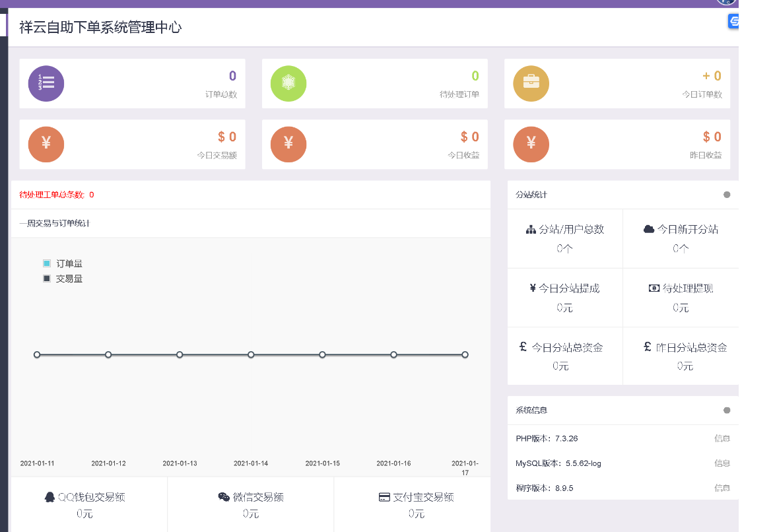The height and width of the screenshot is (532, 773).
Task: Click the pound icon next to 今日分站总资金
Action: 523,347
